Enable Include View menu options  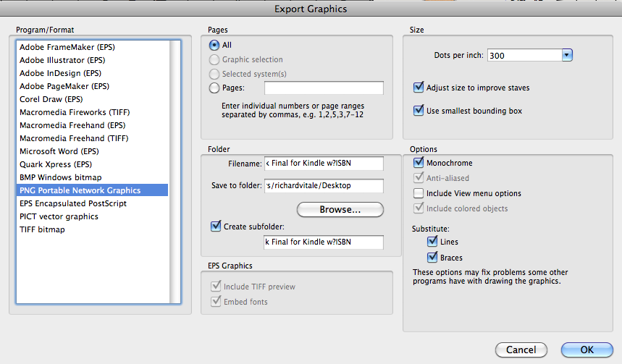(419, 193)
